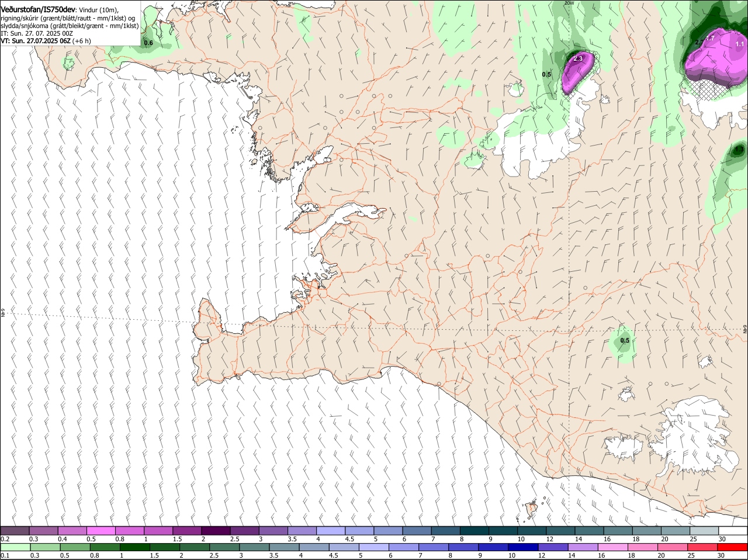Click the 'rigning/skúrir' description line

[x=68, y=18]
